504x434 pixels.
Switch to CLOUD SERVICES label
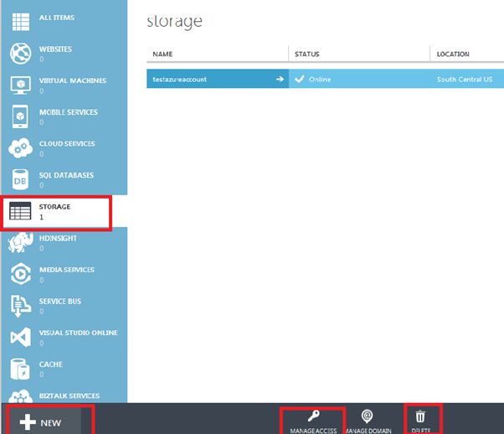(67, 144)
